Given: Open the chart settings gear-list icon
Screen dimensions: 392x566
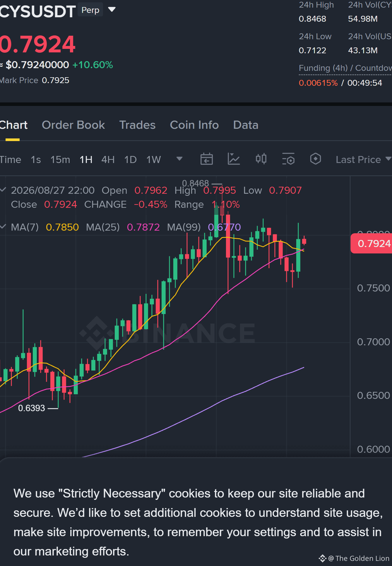Looking at the screenshot, I should (288, 159).
